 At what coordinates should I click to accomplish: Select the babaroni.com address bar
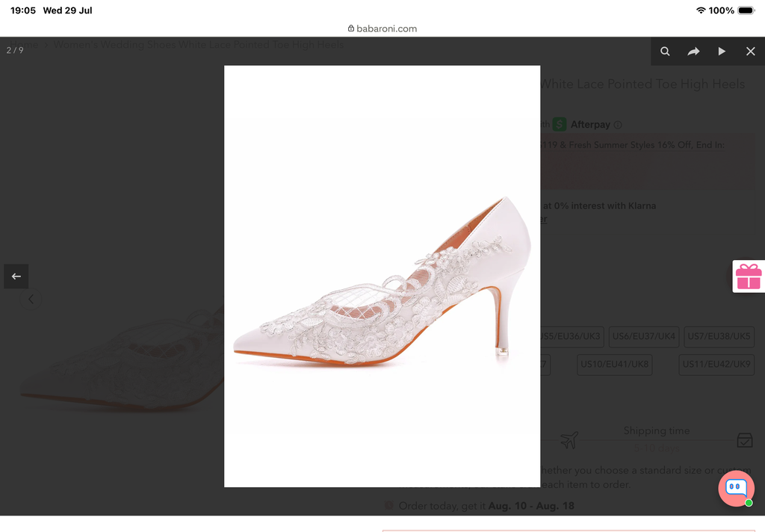[382, 28]
